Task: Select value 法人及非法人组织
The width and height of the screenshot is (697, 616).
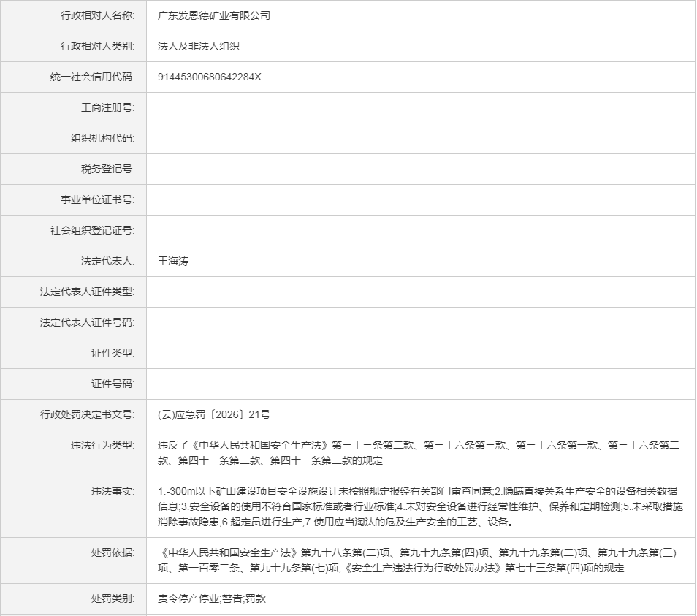Action: [x=199, y=46]
